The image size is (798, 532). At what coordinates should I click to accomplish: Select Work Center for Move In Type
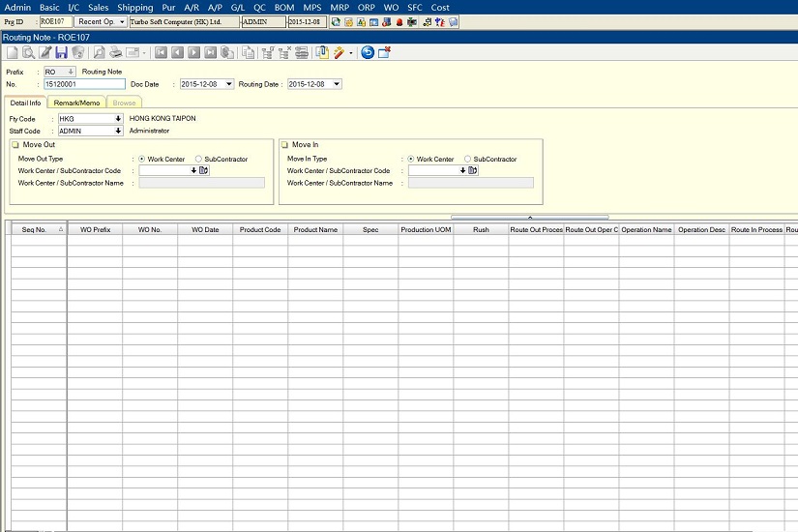(x=412, y=159)
